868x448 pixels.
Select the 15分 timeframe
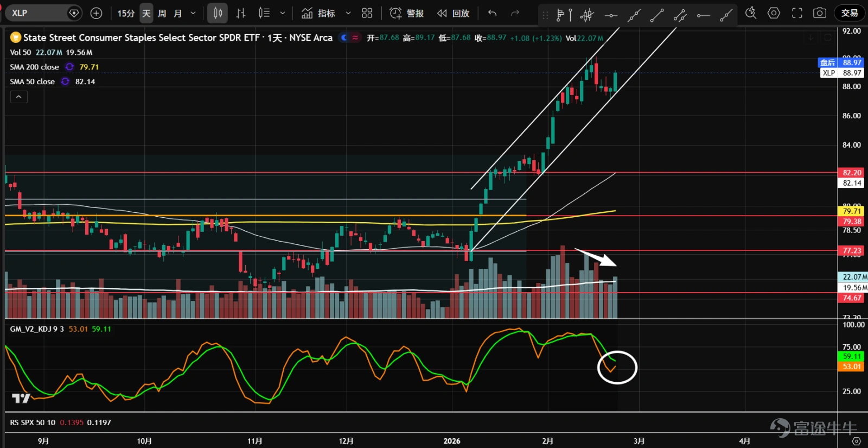click(x=126, y=13)
